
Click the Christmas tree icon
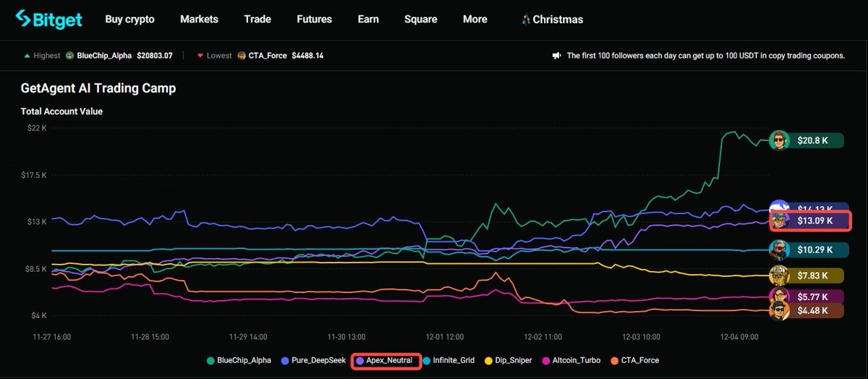pyautogui.click(x=526, y=20)
